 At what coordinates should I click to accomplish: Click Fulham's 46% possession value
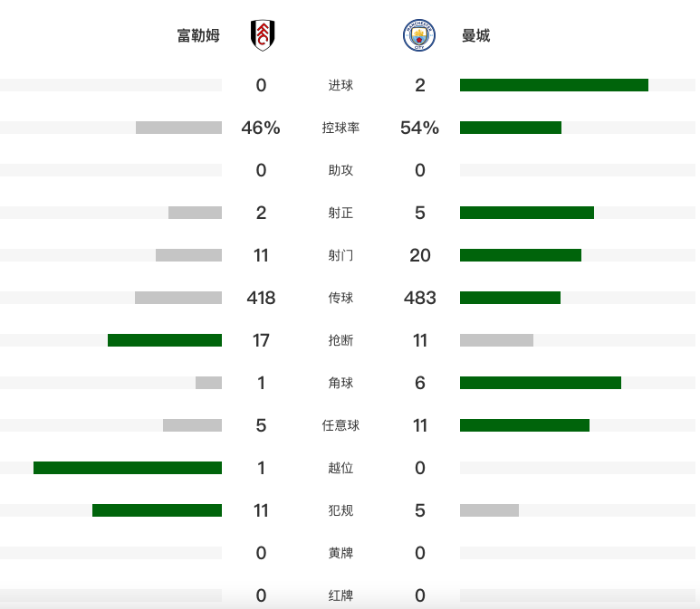[x=261, y=128]
